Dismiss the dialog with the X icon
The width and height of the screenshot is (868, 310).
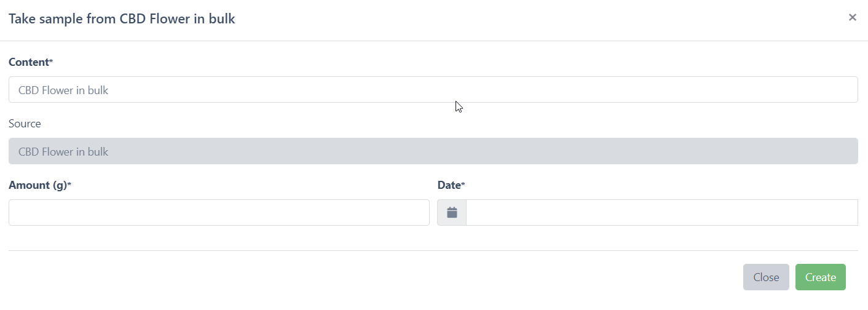tap(852, 18)
